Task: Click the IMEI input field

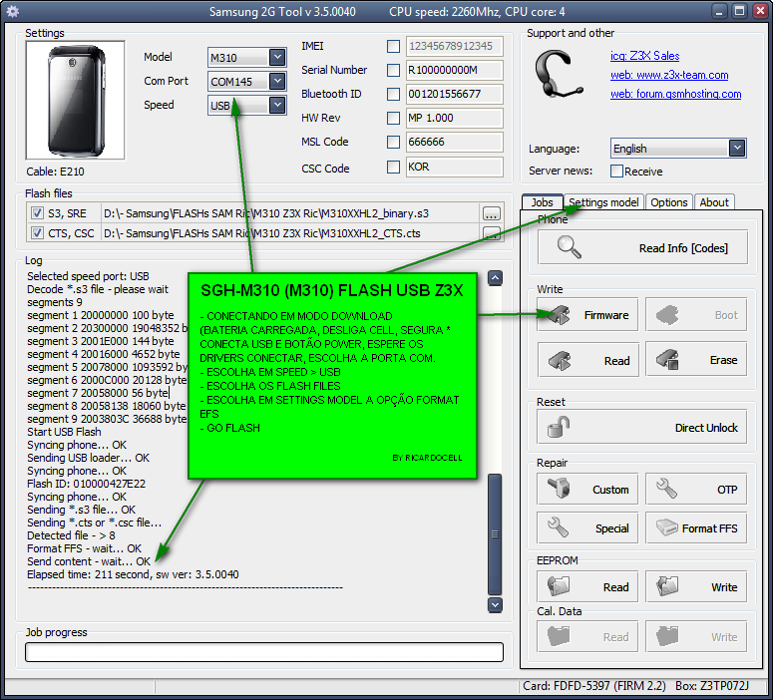Action: pyautogui.click(x=455, y=46)
